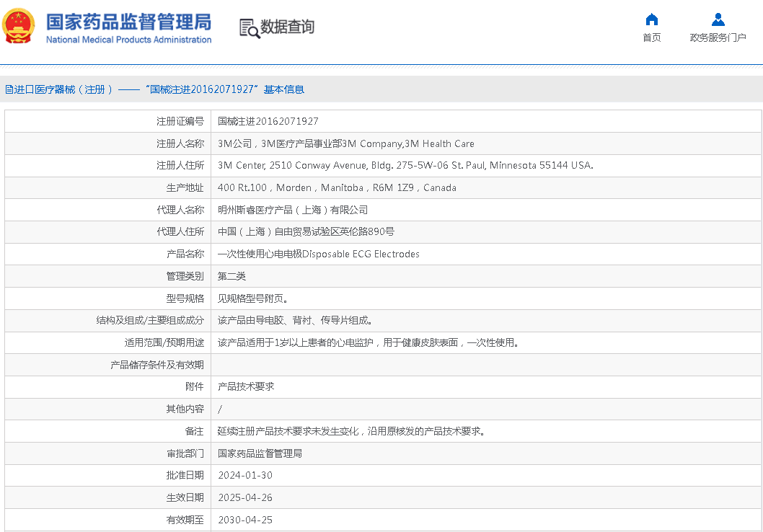Click the approval date 2024-01-30

click(x=244, y=475)
